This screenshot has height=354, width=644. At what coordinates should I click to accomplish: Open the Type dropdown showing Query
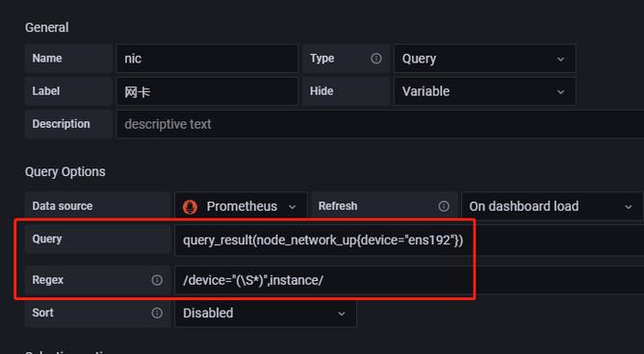tap(484, 59)
